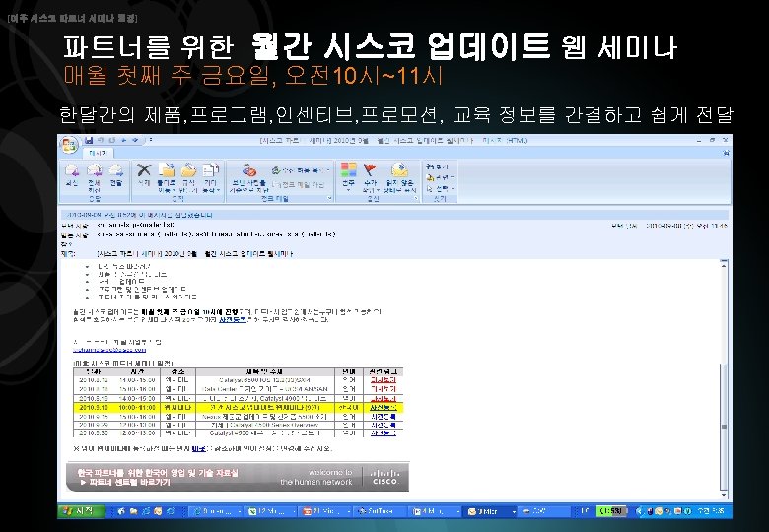
Task: Click the blue 바로 link below the table
Action: 198,448
